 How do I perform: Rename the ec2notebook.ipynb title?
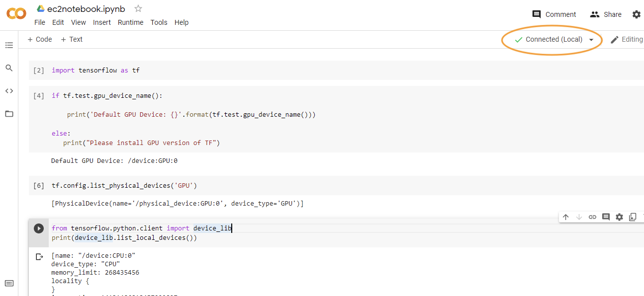86,9
